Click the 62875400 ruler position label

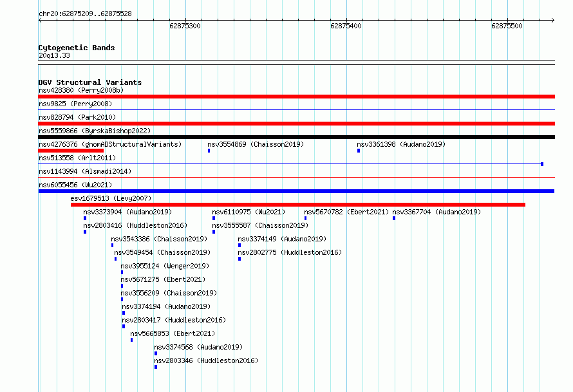(x=346, y=26)
